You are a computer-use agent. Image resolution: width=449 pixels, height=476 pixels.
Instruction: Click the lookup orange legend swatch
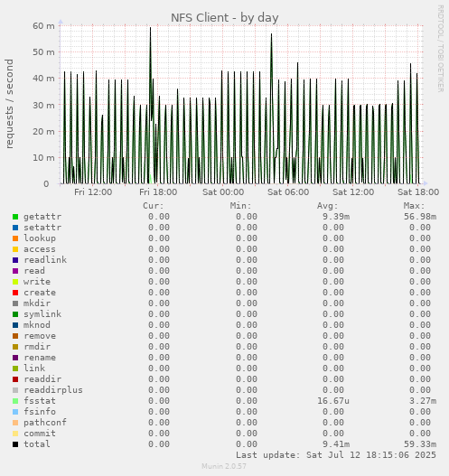coord(15,238)
